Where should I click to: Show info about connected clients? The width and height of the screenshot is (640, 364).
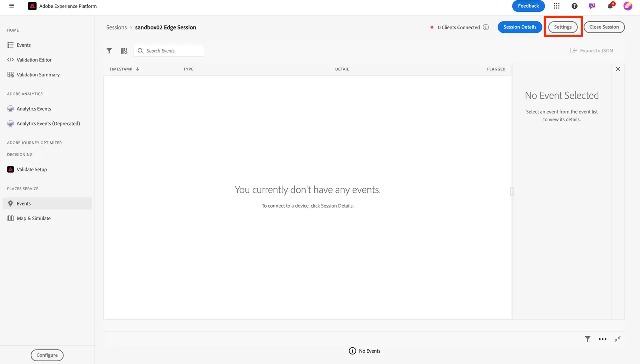tap(486, 27)
